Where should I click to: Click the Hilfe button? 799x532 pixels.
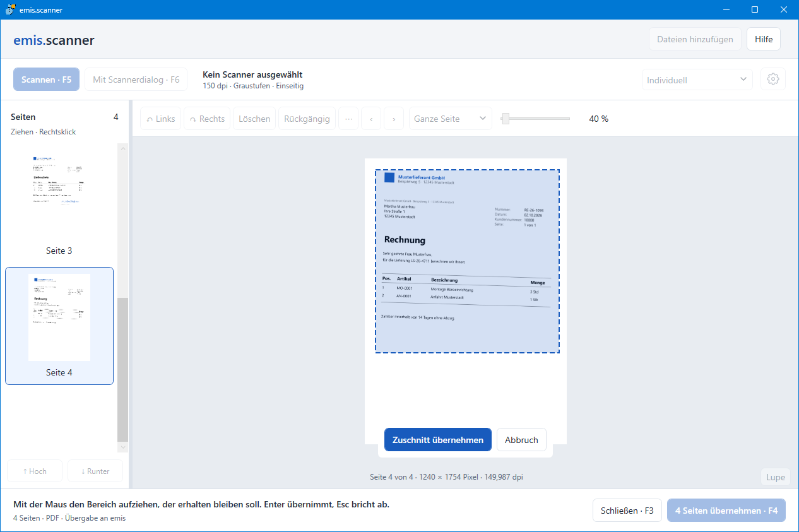click(764, 39)
